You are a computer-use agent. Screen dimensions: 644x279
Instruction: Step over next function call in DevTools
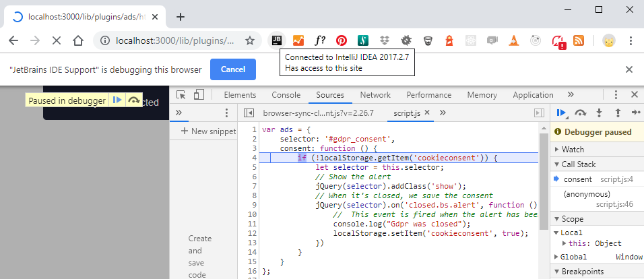click(x=580, y=113)
